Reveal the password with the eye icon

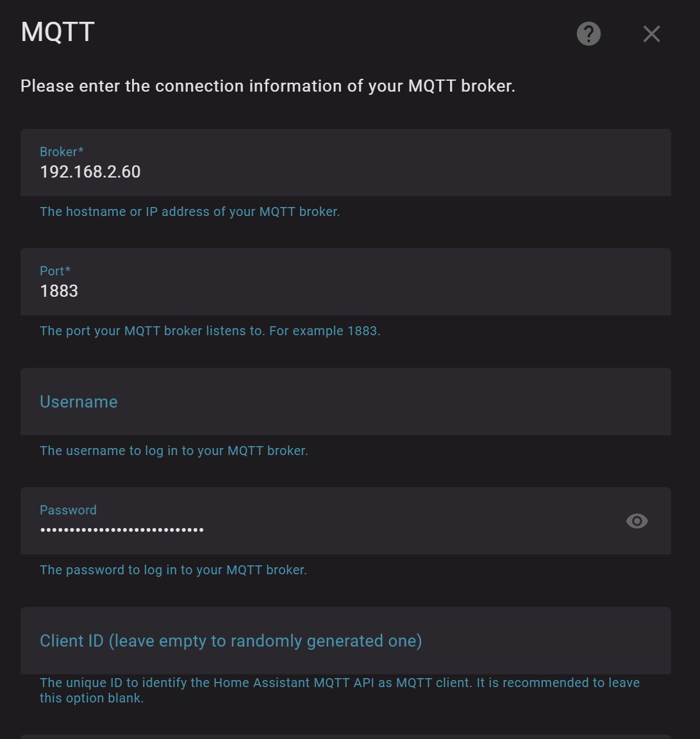pos(637,521)
